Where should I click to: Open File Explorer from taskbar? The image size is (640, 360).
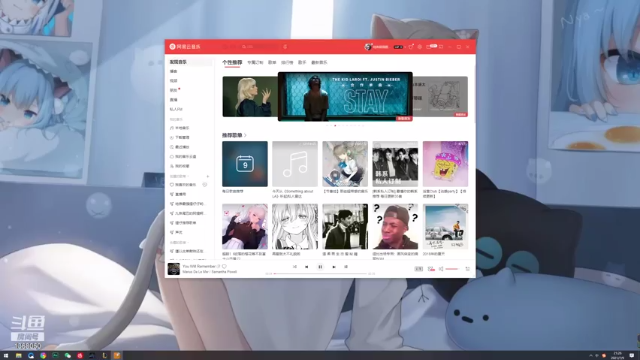[18, 356]
